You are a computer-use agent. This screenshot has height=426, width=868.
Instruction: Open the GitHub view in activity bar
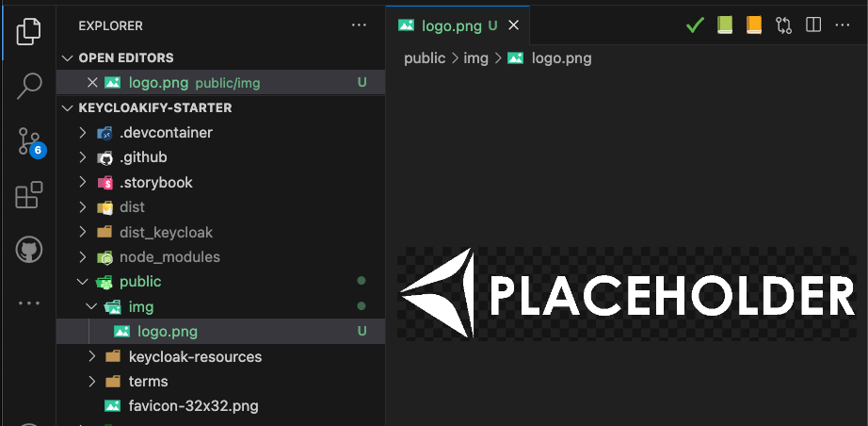28,250
